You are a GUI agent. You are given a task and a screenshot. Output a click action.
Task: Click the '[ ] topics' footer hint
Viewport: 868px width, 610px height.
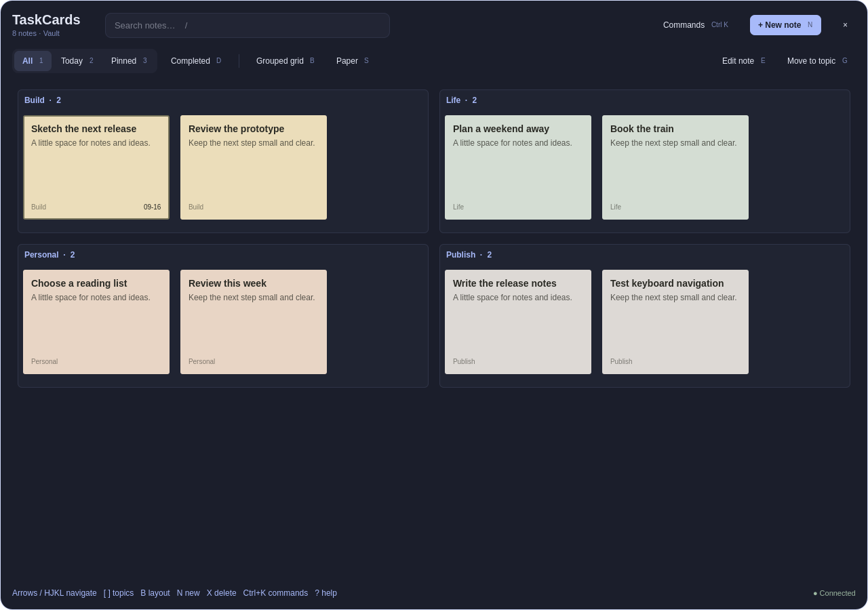pos(119,593)
